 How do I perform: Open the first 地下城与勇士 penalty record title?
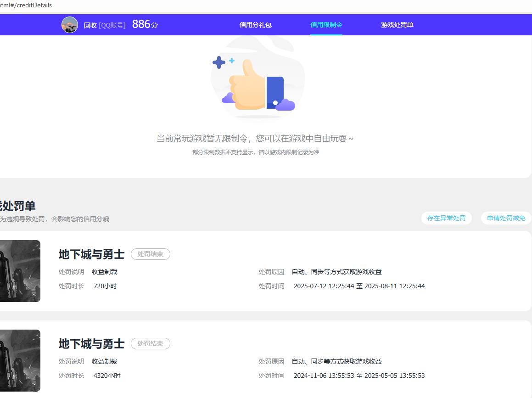[90, 254]
